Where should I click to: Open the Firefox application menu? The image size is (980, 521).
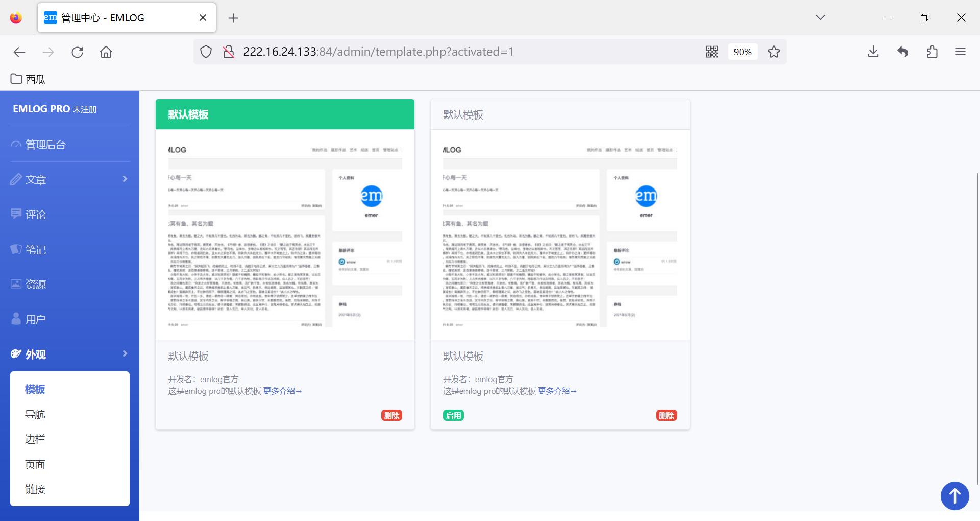point(961,52)
